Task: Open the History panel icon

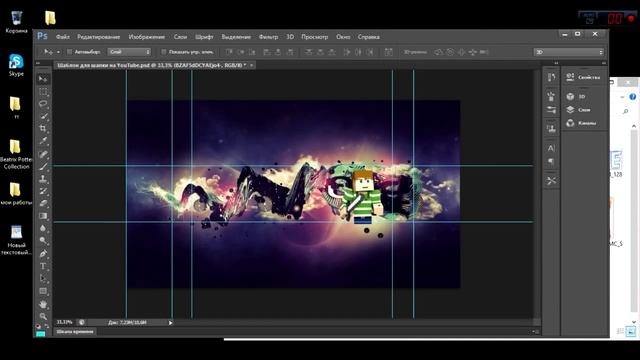Action: coord(551,77)
